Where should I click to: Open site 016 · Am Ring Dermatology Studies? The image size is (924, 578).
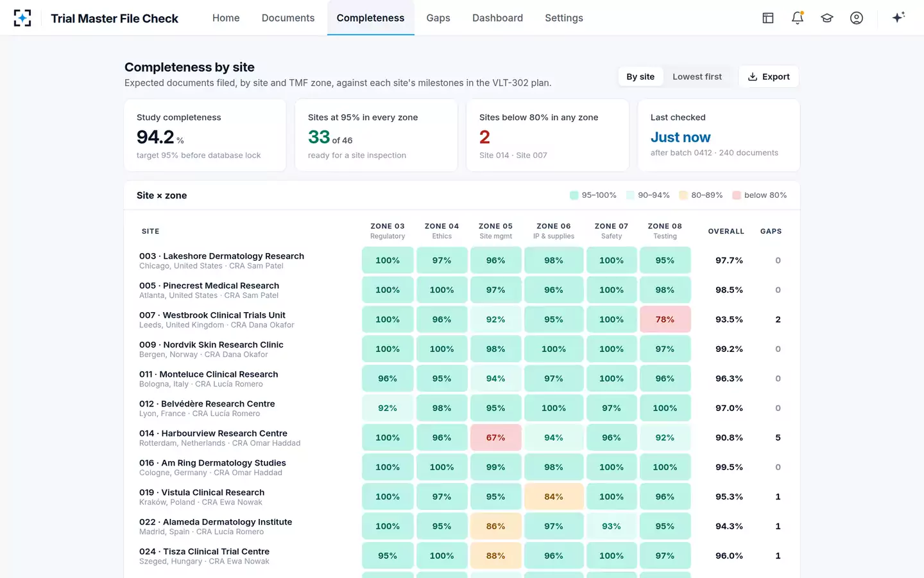coord(212,463)
